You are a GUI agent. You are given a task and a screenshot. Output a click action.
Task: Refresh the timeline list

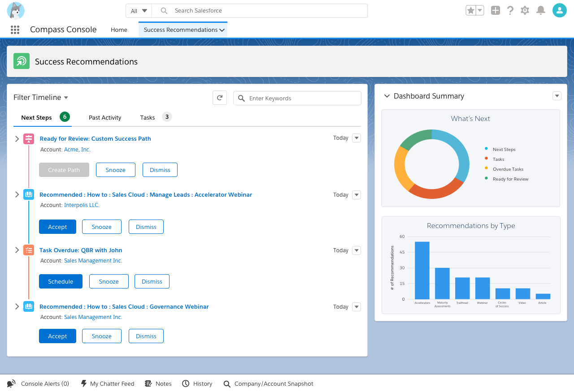pyautogui.click(x=220, y=98)
